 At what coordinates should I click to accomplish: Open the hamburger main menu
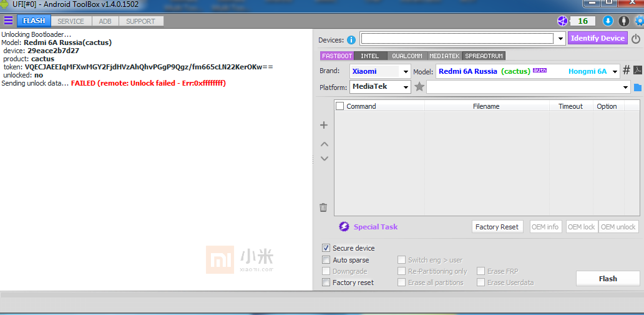(8, 21)
